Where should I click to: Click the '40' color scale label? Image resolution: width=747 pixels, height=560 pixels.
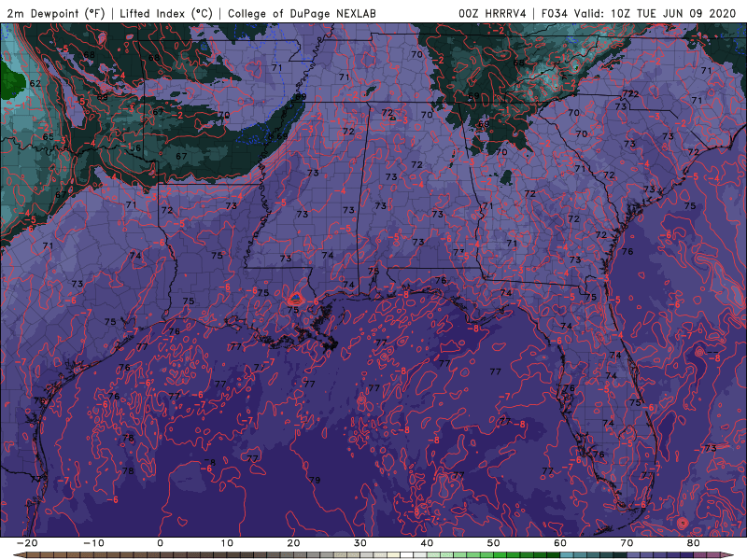[427, 543]
